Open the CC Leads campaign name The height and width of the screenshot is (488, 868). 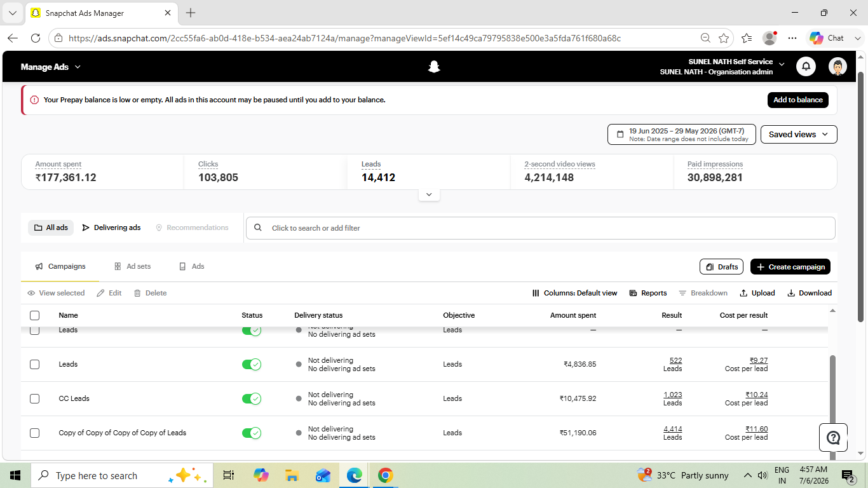pos(74,398)
